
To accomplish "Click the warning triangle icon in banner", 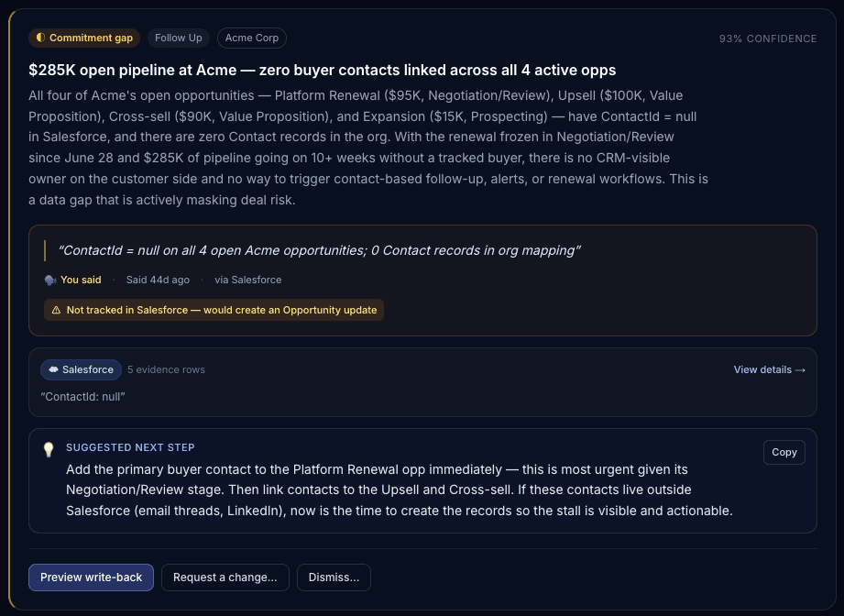I will (56, 310).
